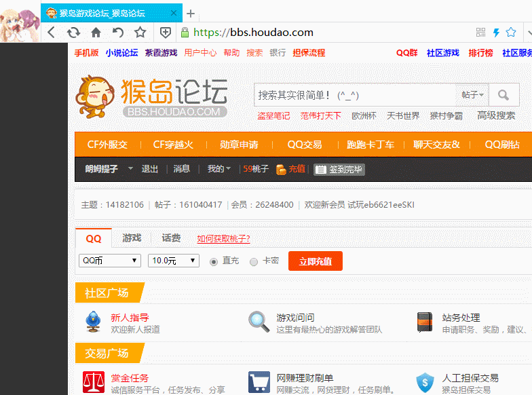Open the QQ群 top link
This screenshot has width=532, height=395.
pyautogui.click(x=407, y=53)
